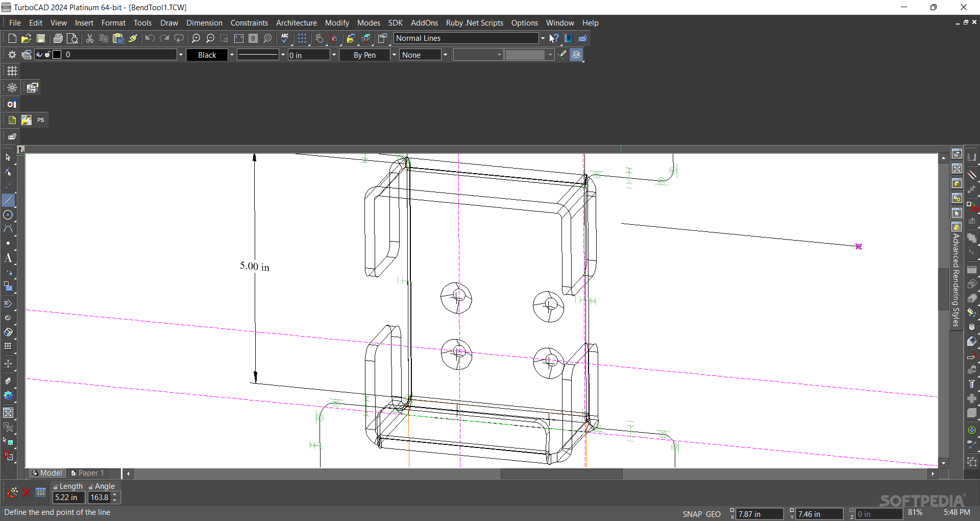The height and width of the screenshot is (521, 980).
Task: Expand the Normal Lines style dropdown
Action: click(x=543, y=38)
